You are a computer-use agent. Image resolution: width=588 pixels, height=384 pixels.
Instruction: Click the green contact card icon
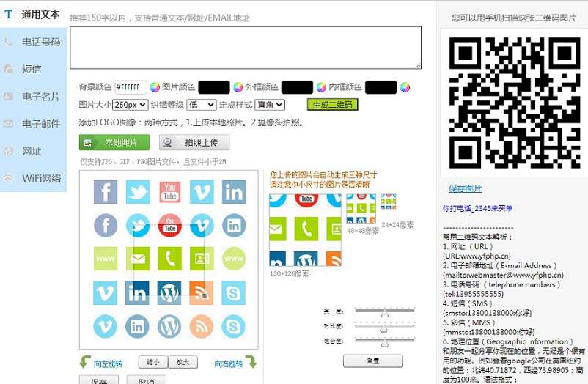tap(202, 259)
